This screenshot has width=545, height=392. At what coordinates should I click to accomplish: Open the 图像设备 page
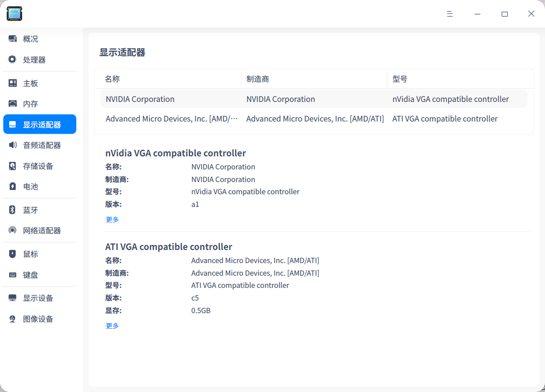(38, 319)
